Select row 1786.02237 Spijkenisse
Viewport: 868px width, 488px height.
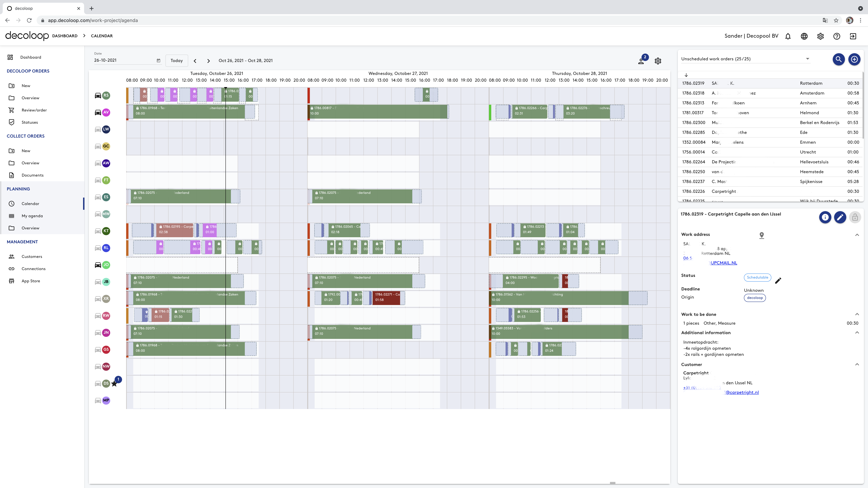pyautogui.click(x=770, y=181)
